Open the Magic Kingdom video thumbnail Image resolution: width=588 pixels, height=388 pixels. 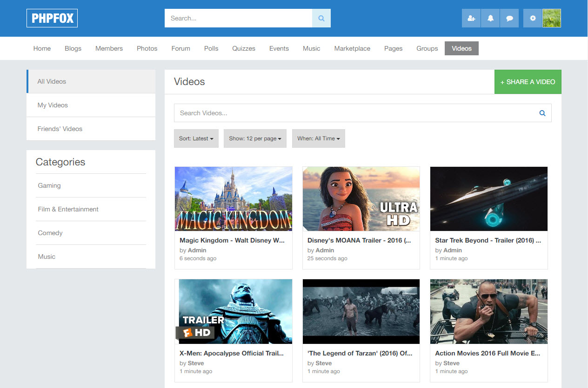234,199
